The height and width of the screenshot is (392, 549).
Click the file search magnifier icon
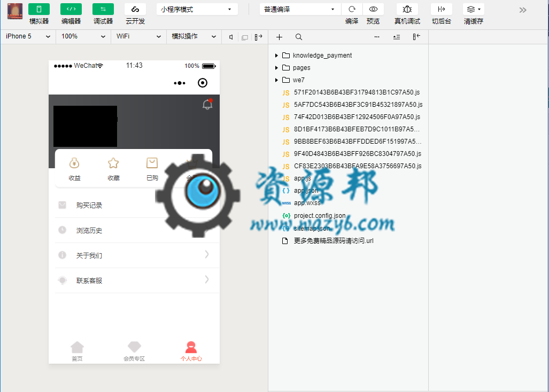pyautogui.click(x=299, y=37)
